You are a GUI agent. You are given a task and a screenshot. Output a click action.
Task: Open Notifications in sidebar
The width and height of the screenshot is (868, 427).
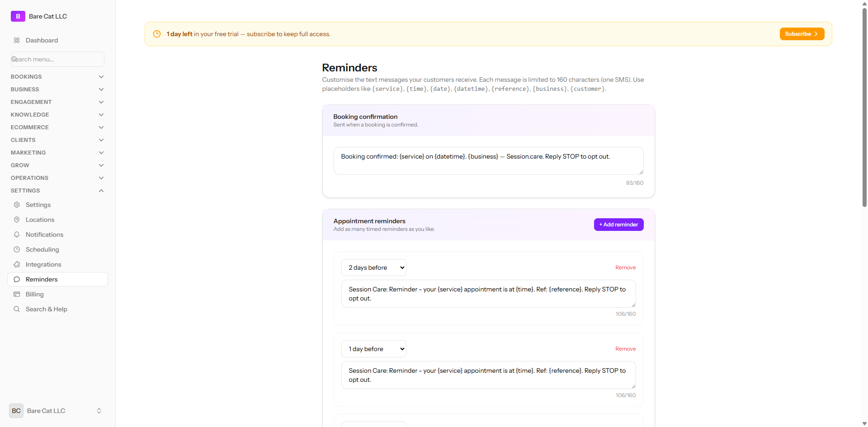pos(57,235)
